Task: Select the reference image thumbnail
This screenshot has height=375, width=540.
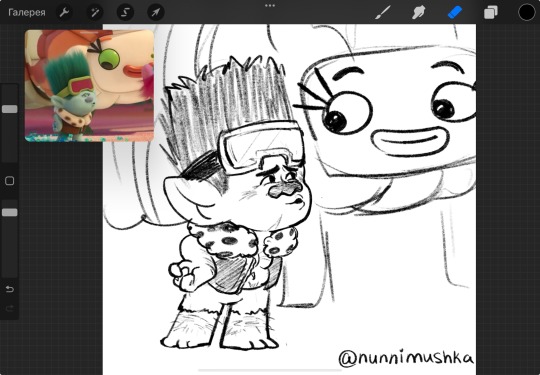Action: (90, 85)
